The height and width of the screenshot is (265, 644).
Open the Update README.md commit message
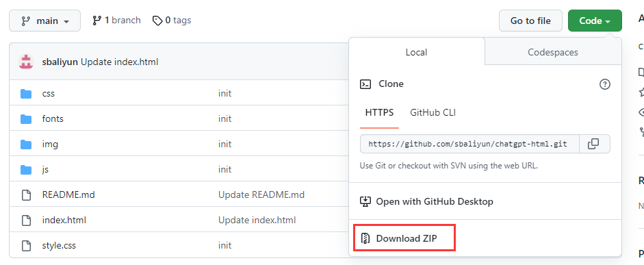tap(261, 194)
